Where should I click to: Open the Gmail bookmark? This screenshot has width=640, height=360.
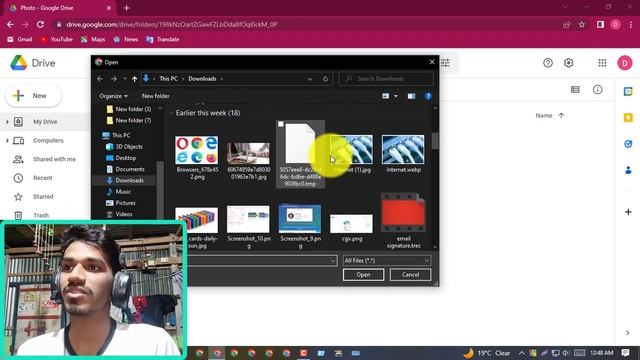point(20,39)
